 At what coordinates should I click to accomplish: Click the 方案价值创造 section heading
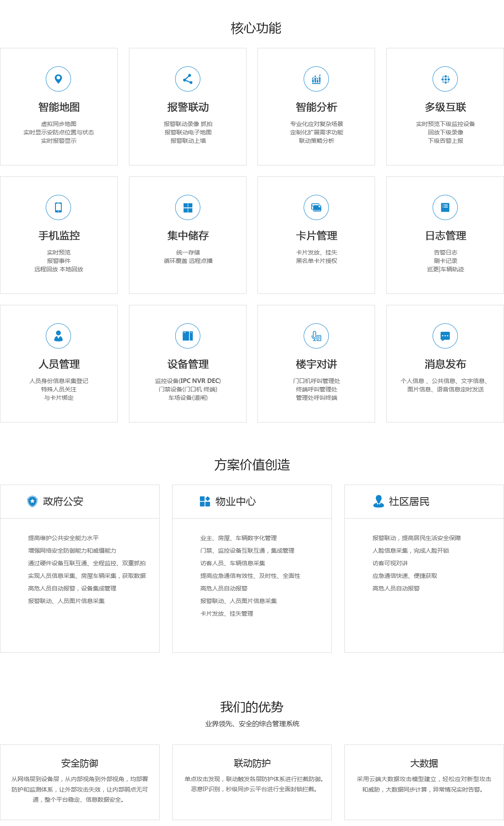pyautogui.click(x=252, y=465)
